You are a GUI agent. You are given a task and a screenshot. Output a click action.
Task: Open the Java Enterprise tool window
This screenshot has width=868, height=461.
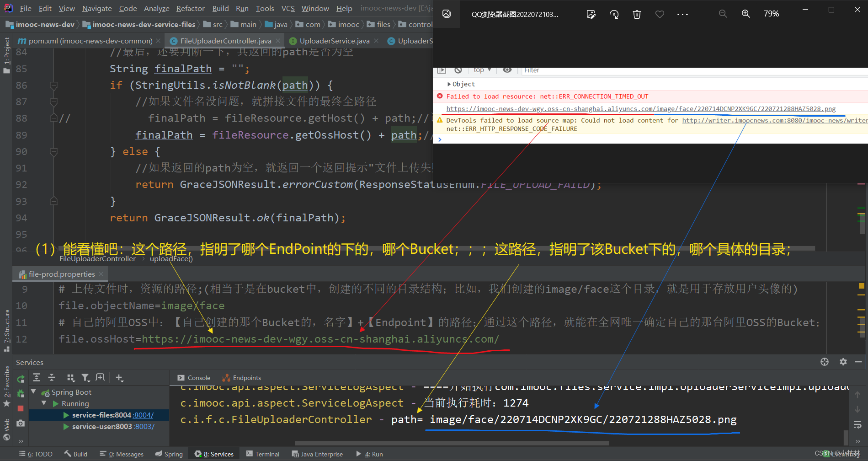[317, 454]
